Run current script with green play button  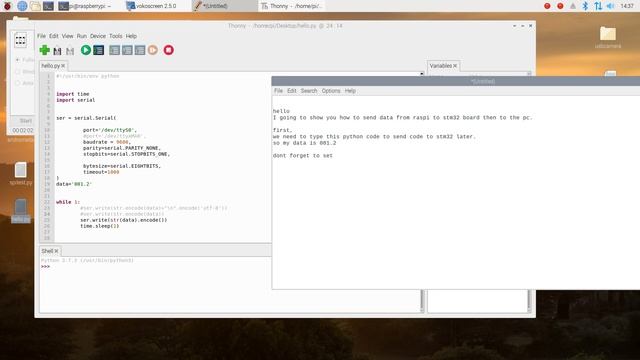(x=86, y=50)
